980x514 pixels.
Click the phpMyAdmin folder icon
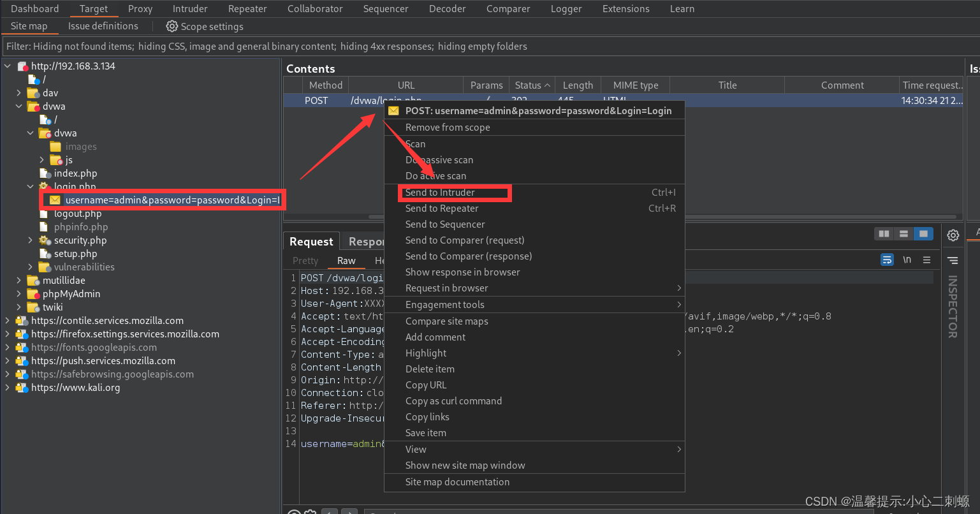point(34,294)
